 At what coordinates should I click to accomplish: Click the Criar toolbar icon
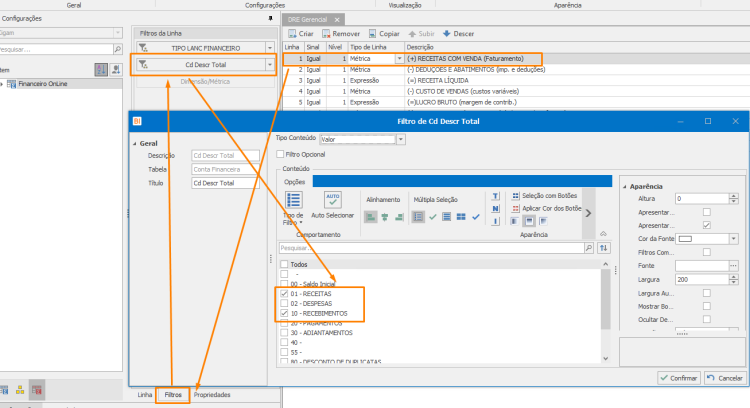click(292, 33)
